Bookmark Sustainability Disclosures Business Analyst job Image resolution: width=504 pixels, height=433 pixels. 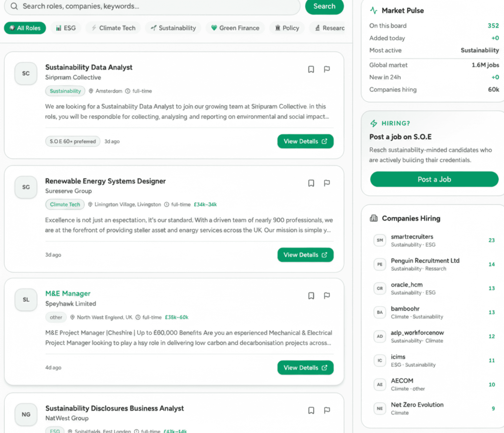(311, 410)
